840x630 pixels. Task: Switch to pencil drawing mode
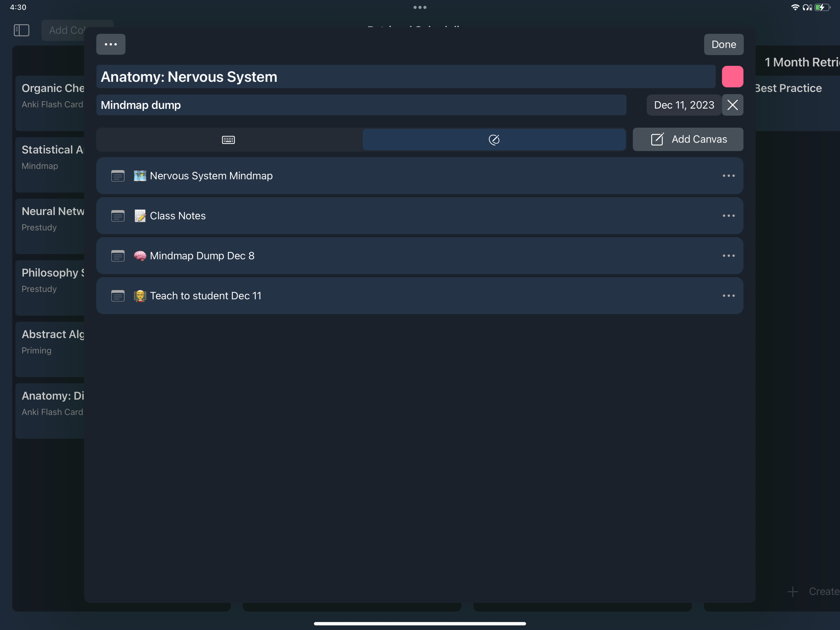point(494,140)
